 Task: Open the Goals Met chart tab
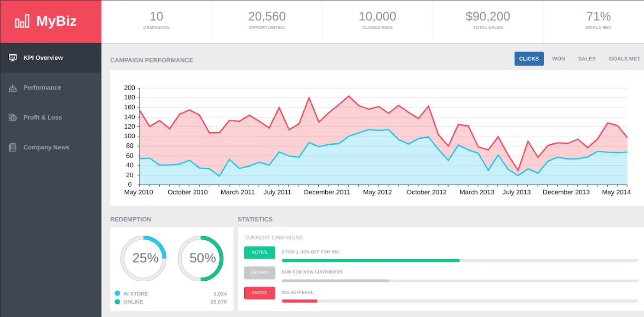point(624,59)
